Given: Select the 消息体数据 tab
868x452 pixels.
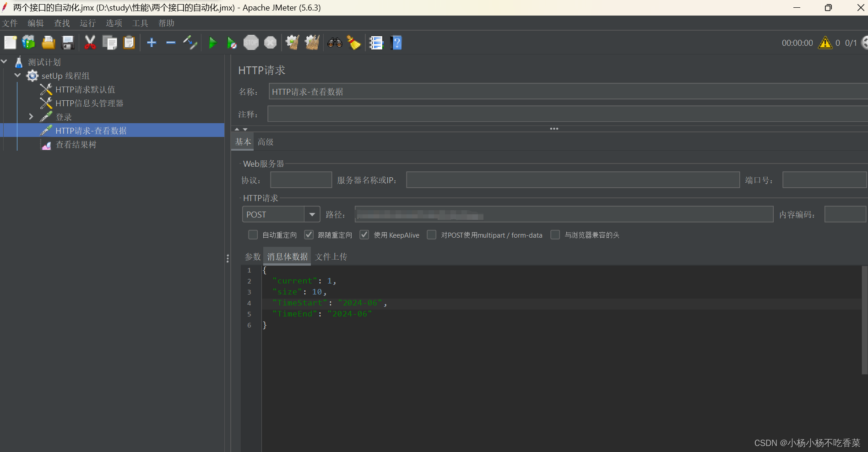Looking at the screenshot, I should [x=288, y=257].
